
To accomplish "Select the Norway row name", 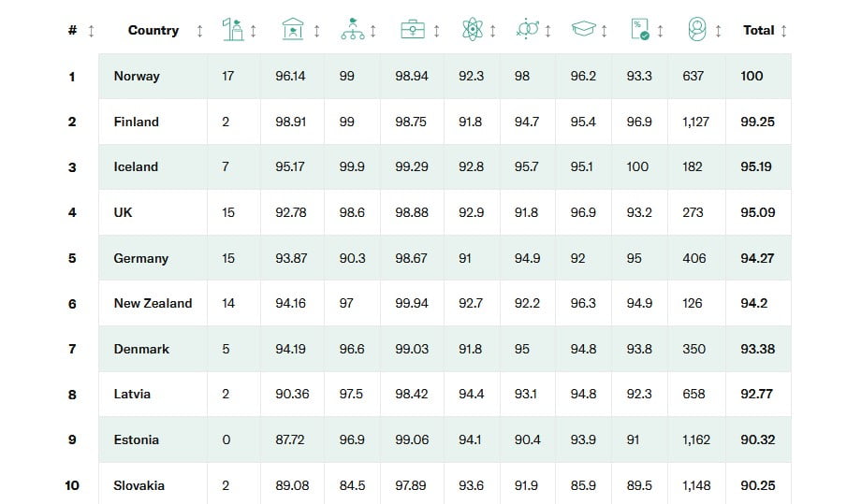I will [137, 76].
